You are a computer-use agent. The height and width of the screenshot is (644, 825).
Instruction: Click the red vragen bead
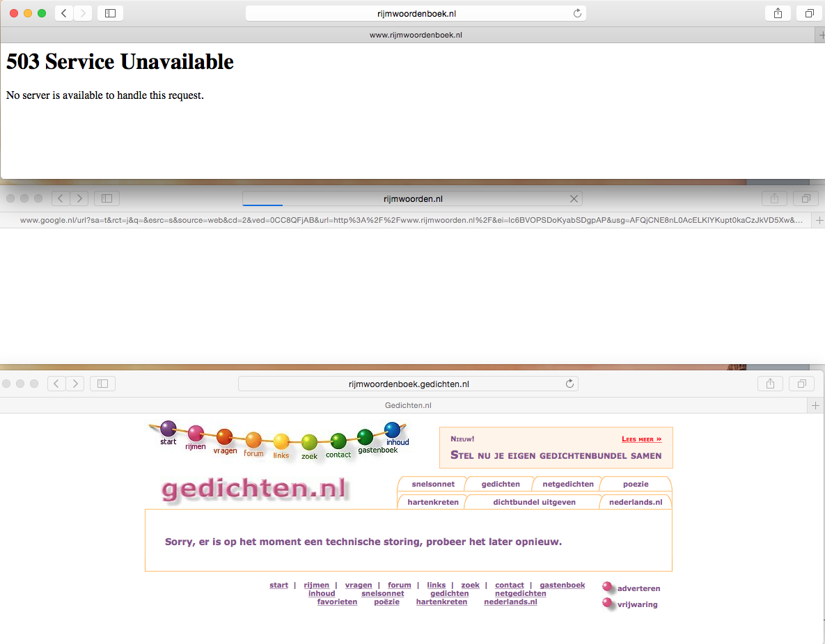(x=225, y=437)
